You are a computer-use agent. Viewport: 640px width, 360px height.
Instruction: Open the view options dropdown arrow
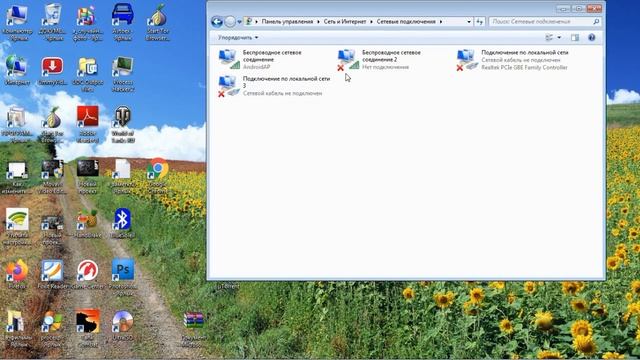(x=559, y=38)
